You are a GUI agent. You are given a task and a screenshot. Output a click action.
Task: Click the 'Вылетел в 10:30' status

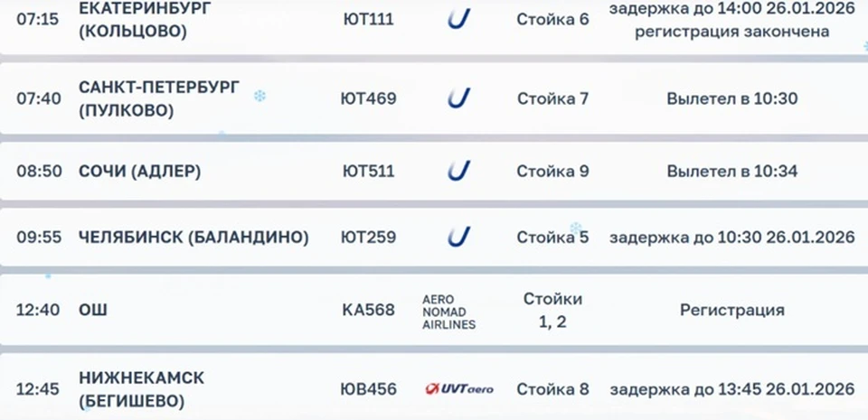tap(732, 98)
